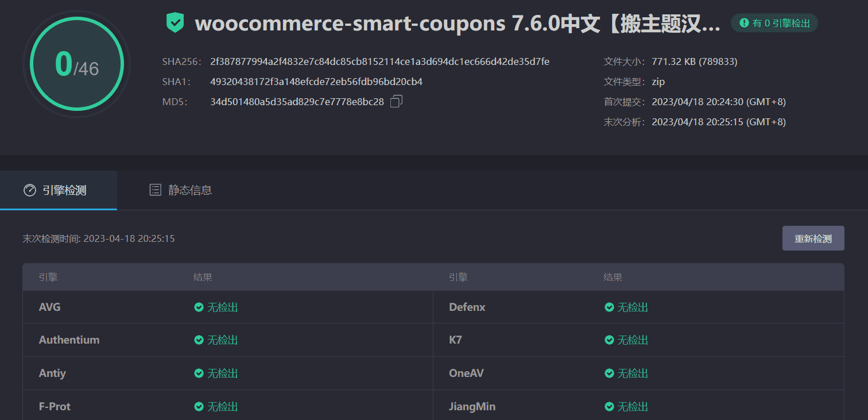Click the F-Prot result check icon
Image resolution: width=868 pixels, height=420 pixels.
[x=199, y=407]
